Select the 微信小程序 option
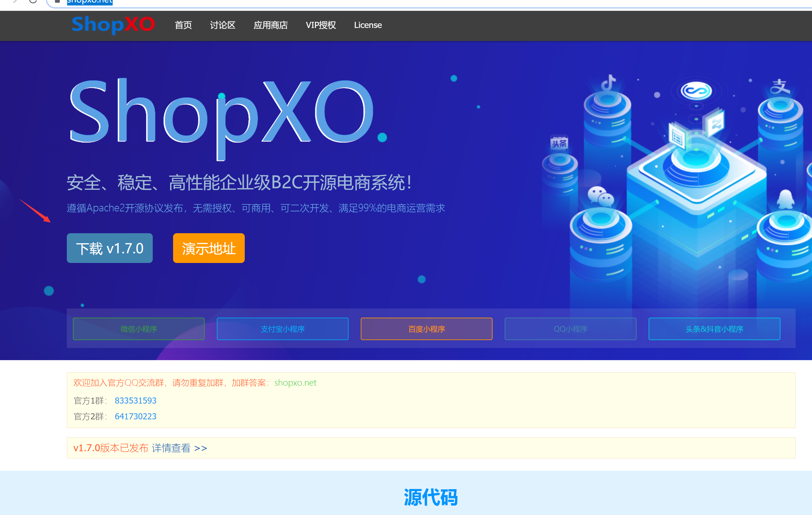 [138, 329]
